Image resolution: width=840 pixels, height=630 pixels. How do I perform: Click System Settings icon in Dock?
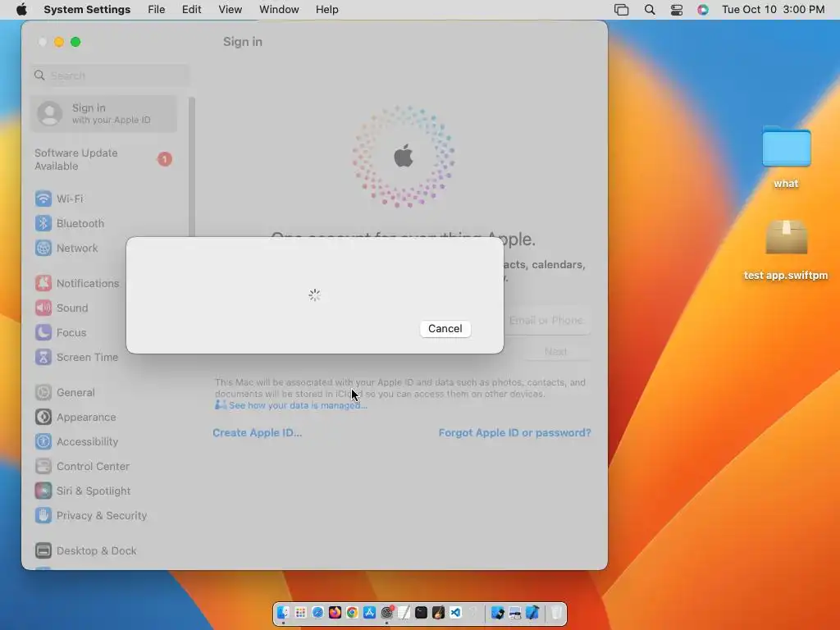(387, 612)
